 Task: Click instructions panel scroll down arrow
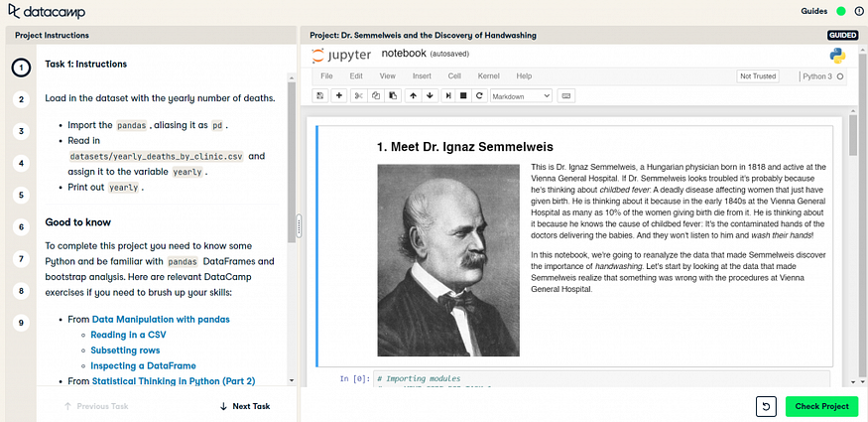[292, 380]
